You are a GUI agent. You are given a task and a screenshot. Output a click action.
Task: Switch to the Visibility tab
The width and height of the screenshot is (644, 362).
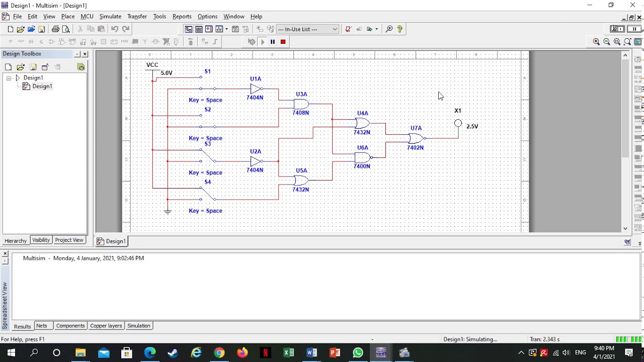click(41, 240)
